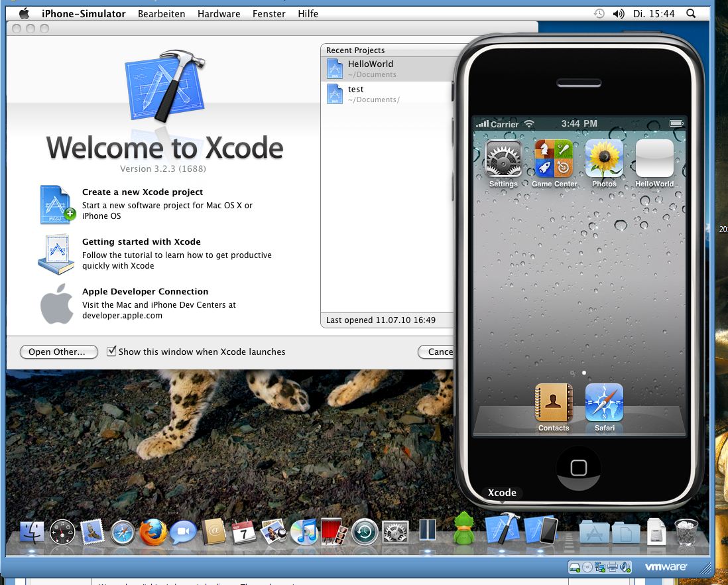Click the 'Open Other...' button
Screen dimensions: 728x585
[x=59, y=352]
